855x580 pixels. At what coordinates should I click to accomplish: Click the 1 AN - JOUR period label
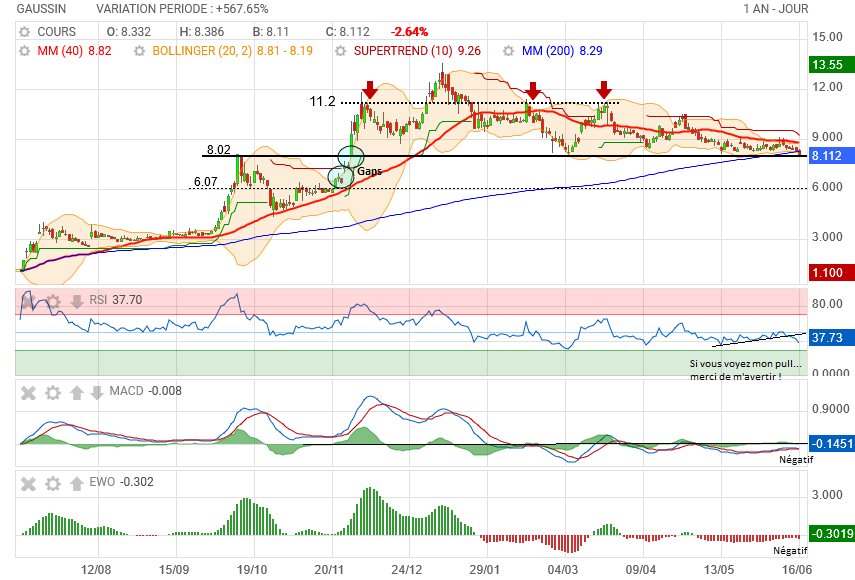tap(775, 9)
